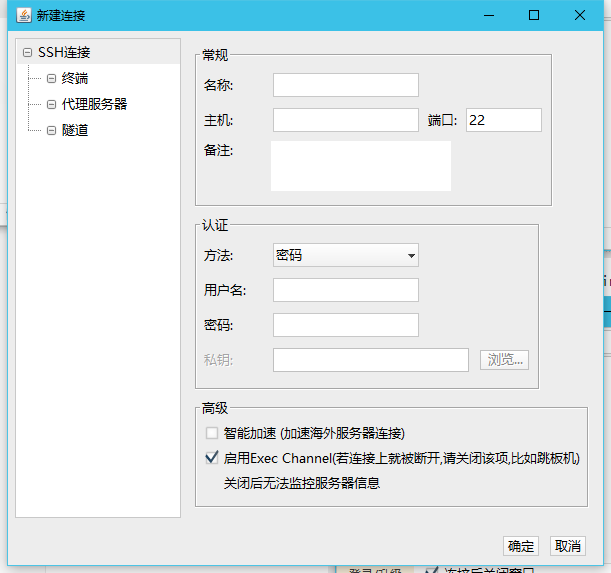This screenshot has width=611, height=573.
Task: Collapse the SSH连接 tree node
Action: tap(27, 52)
